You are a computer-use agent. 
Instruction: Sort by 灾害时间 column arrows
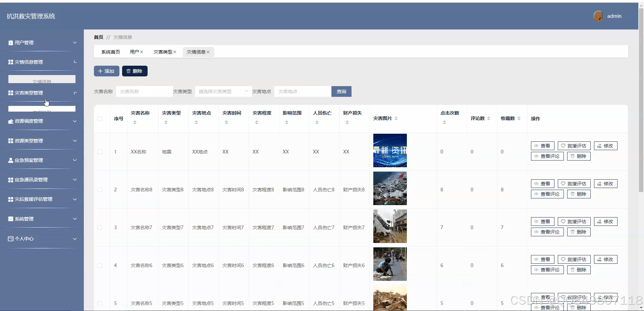point(226,123)
